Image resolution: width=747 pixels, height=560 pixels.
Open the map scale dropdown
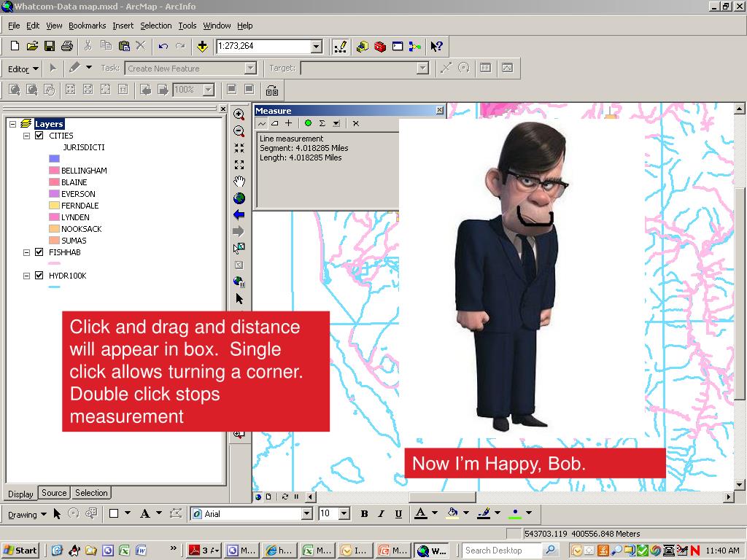pos(317,47)
